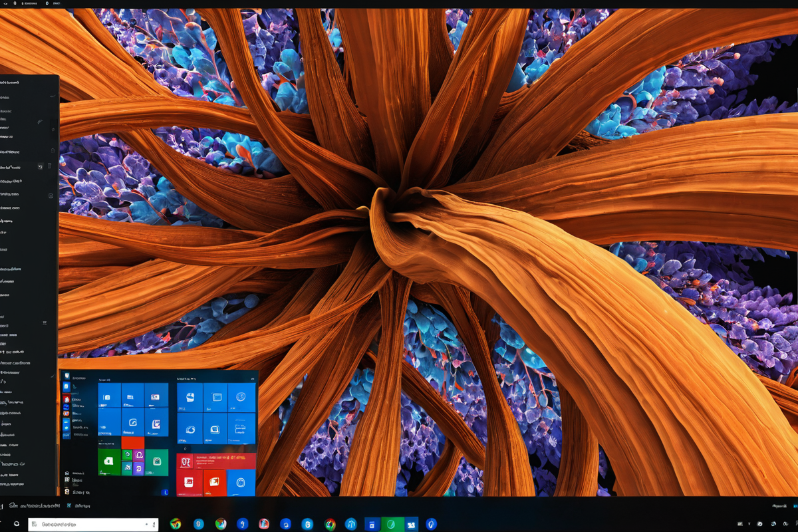Open the red and white taskbar app icon

[264, 524]
